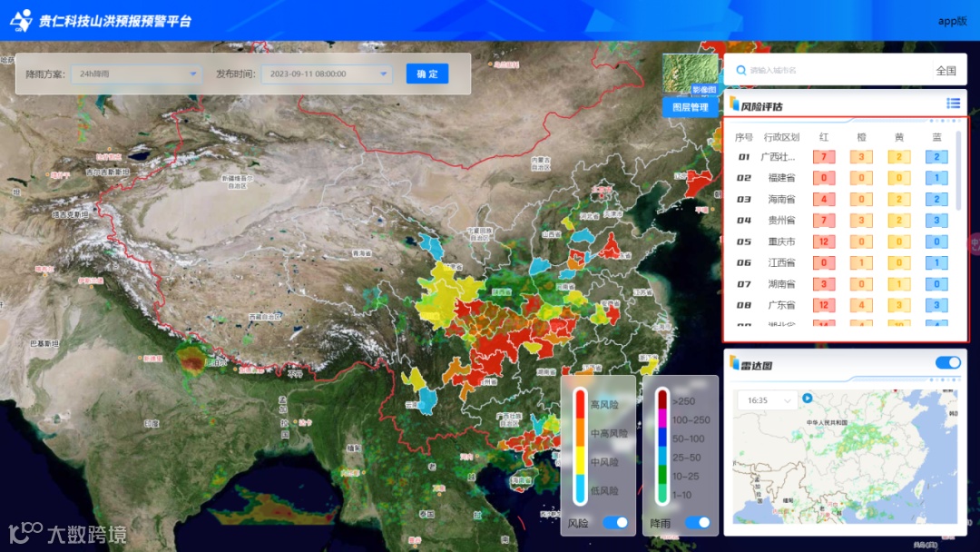Click the yellow badge 1 for 湖南省
980x552 pixels.
pos(898,284)
